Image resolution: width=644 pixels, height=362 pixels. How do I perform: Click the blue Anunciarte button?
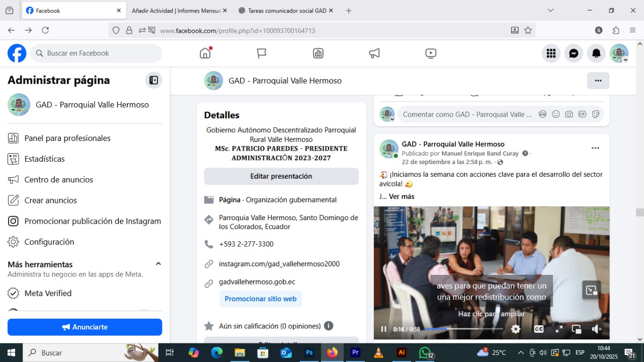click(x=85, y=327)
